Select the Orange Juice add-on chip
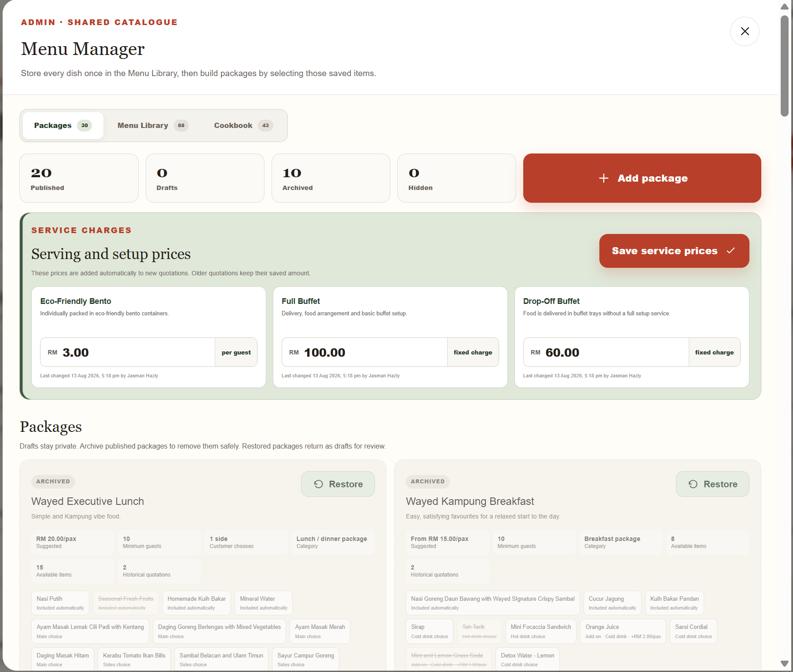The height and width of the screenshot is (672, 793). click(x=623, y=631)
